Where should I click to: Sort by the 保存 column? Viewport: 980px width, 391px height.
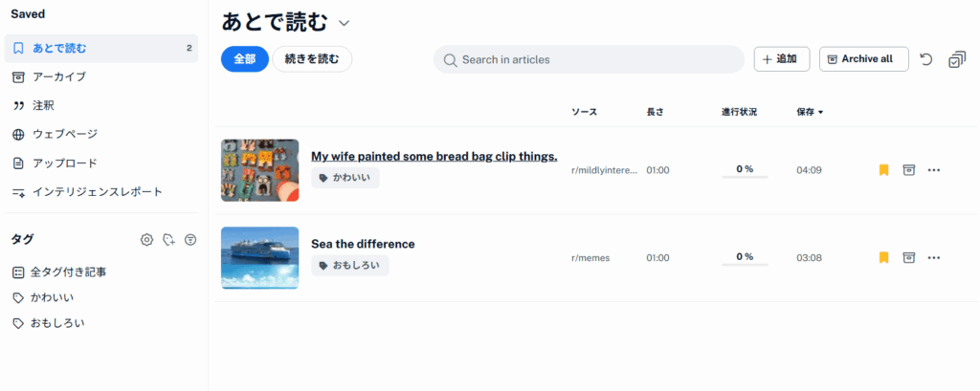point(809,112)
